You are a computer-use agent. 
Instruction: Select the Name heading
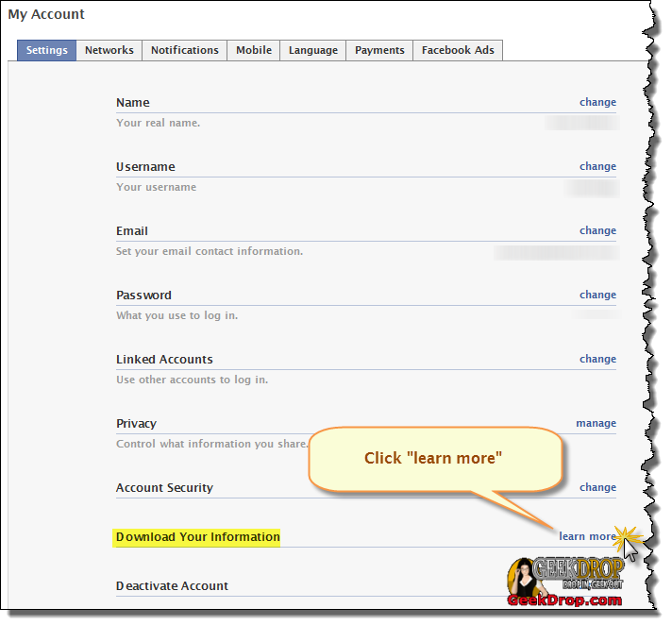pos(133,103)
